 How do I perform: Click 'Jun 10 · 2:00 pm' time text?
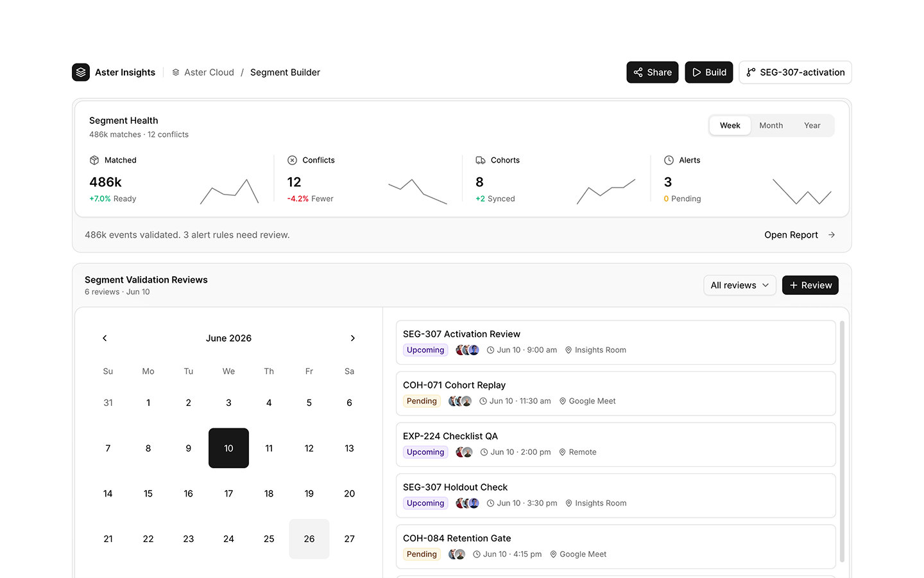(520, 452)
